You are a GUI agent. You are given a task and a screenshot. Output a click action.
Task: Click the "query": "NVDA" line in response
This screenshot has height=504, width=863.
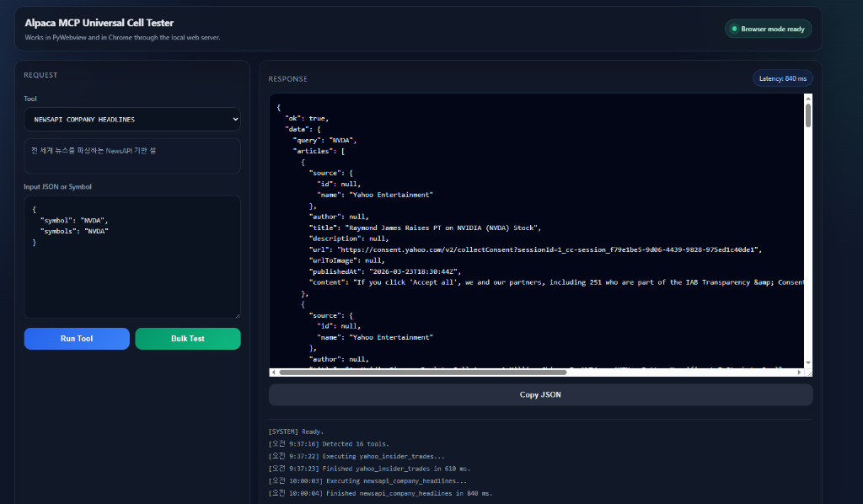[324, 140]
